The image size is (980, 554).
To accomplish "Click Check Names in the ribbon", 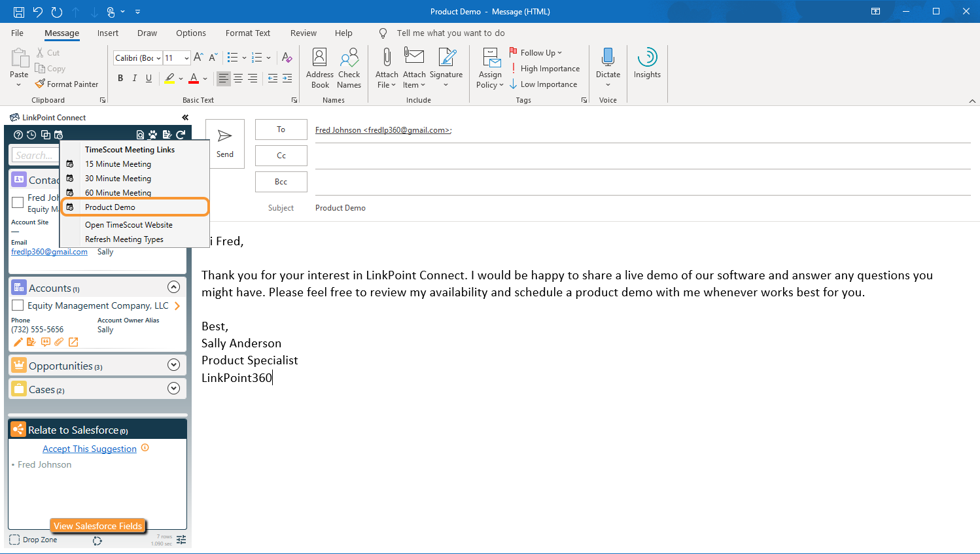I will (x=349, y=68).
